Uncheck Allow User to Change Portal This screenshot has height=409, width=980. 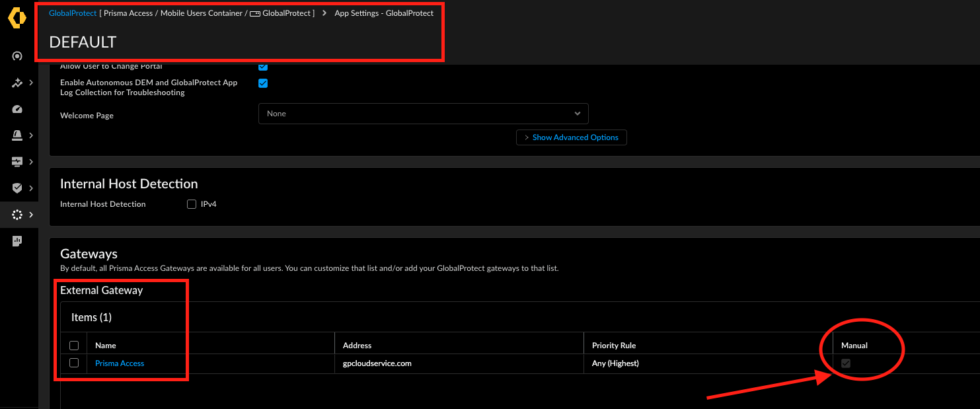pyautogui.click(x=263, y=66)
